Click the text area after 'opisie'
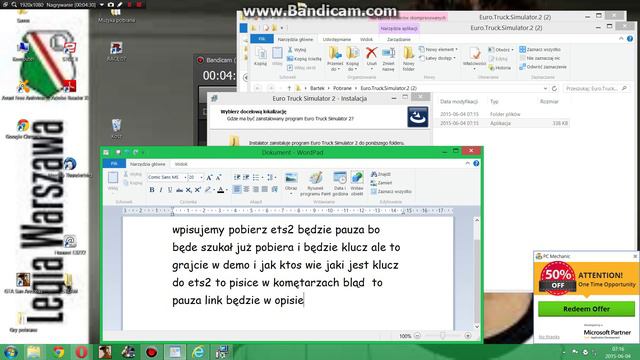The image size is (640, 360). point(305,300)
